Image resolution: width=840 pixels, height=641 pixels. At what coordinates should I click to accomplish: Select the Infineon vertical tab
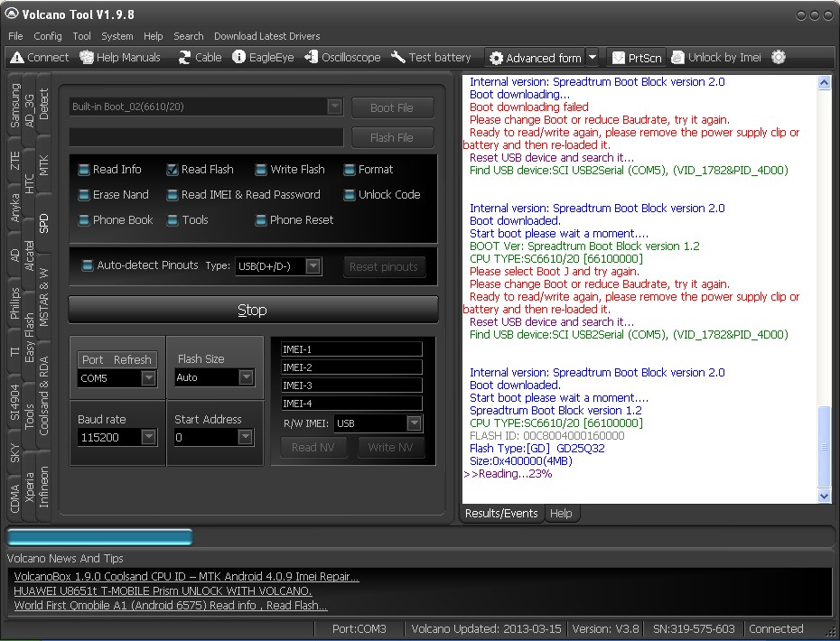click(43, 487)
